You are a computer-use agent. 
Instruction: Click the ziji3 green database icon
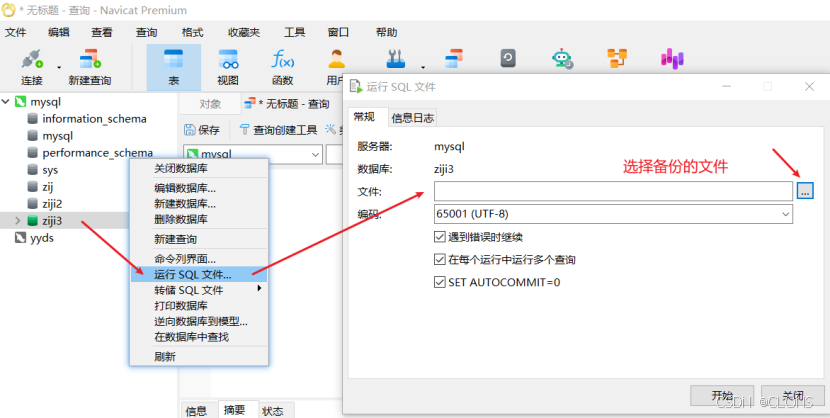(33, 221)
